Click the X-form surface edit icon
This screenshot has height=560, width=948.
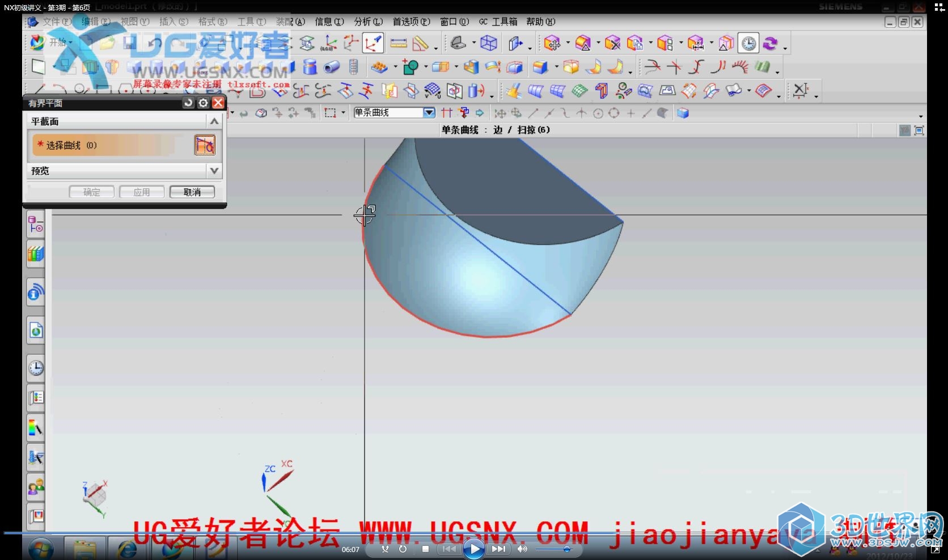801,90
